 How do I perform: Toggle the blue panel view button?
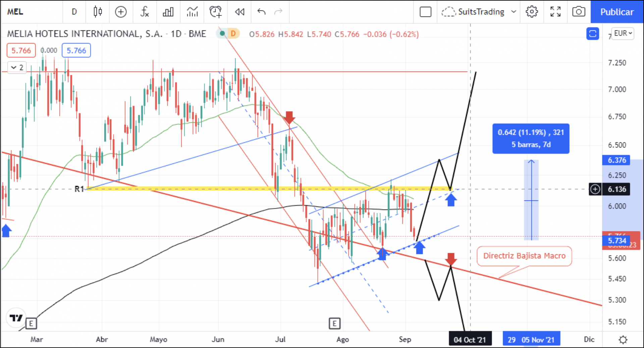[593, 34]
